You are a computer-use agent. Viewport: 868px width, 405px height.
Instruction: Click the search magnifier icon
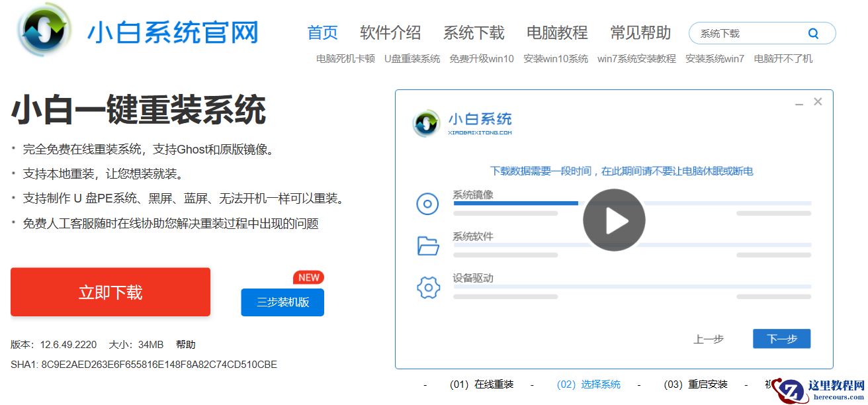click(x=813, y=32)
